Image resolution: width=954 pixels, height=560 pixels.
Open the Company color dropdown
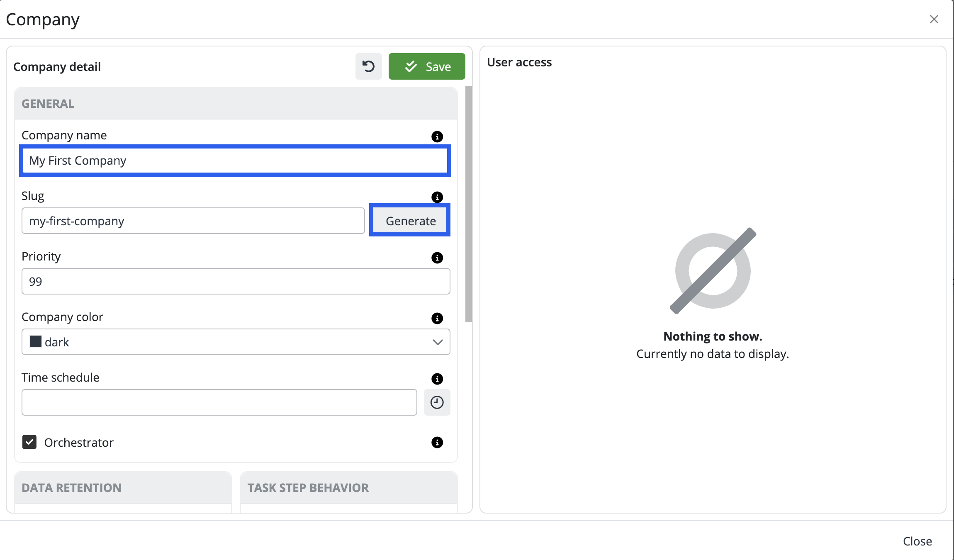pos(235,342)
